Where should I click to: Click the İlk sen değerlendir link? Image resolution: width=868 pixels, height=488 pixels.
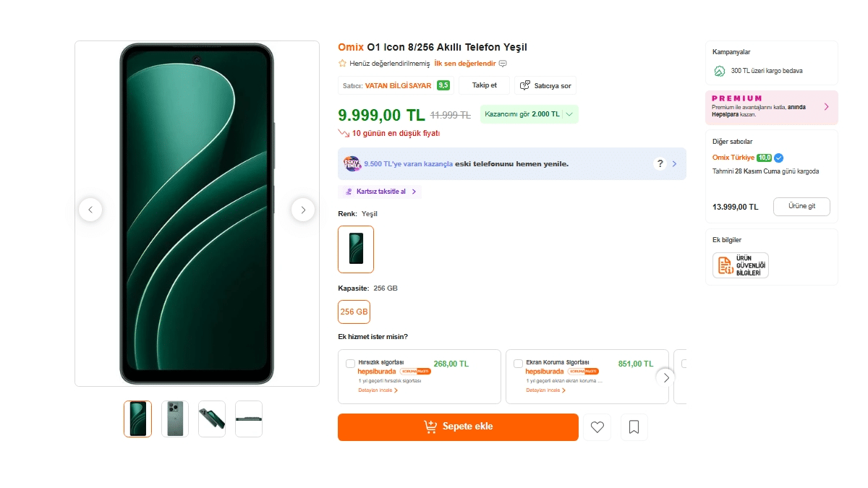(464, 64)
